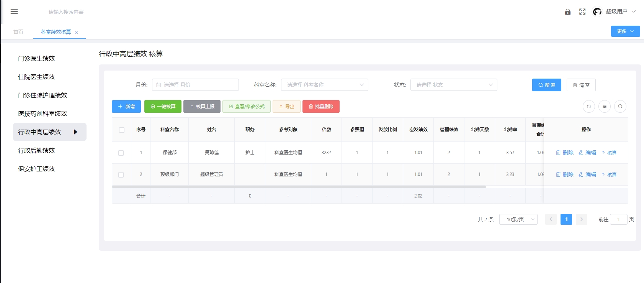Click the lock screen icon

point(568,12)
